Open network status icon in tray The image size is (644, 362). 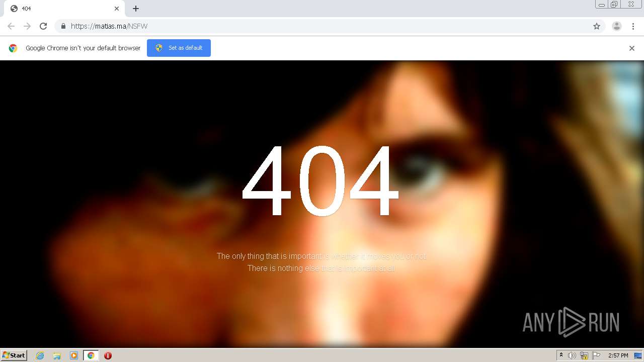tap(584, 355)
